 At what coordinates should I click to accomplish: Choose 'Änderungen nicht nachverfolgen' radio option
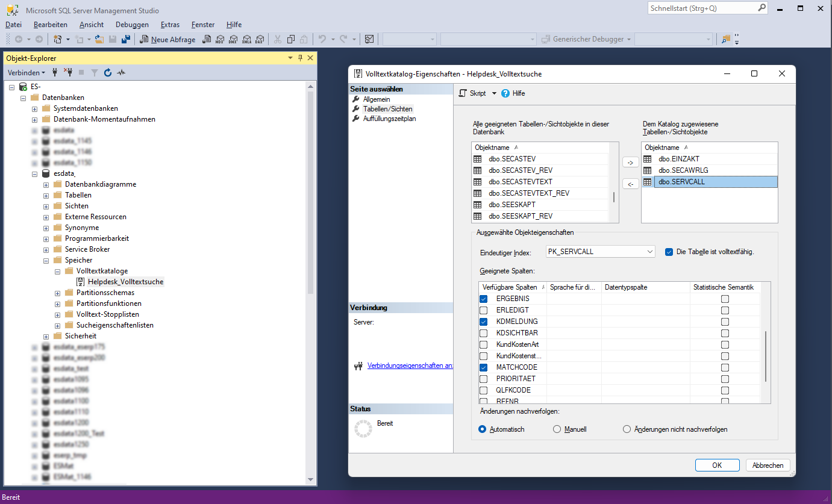tap(627, 429)
